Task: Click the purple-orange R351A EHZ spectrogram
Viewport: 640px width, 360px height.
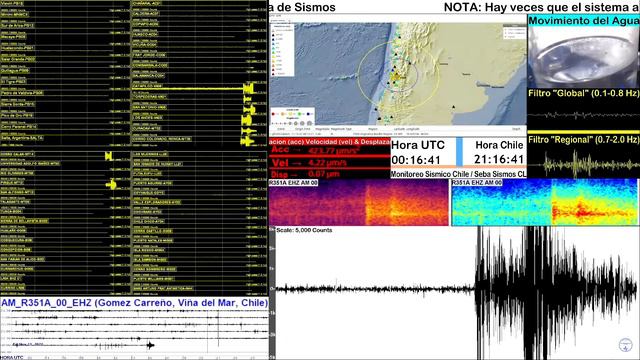Action: coord(358,202)
